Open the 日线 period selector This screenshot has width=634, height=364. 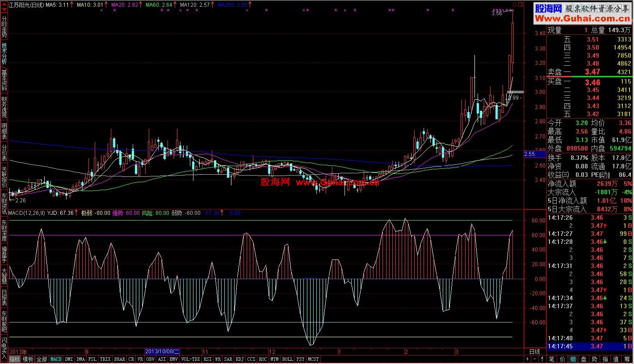(535, 352)
